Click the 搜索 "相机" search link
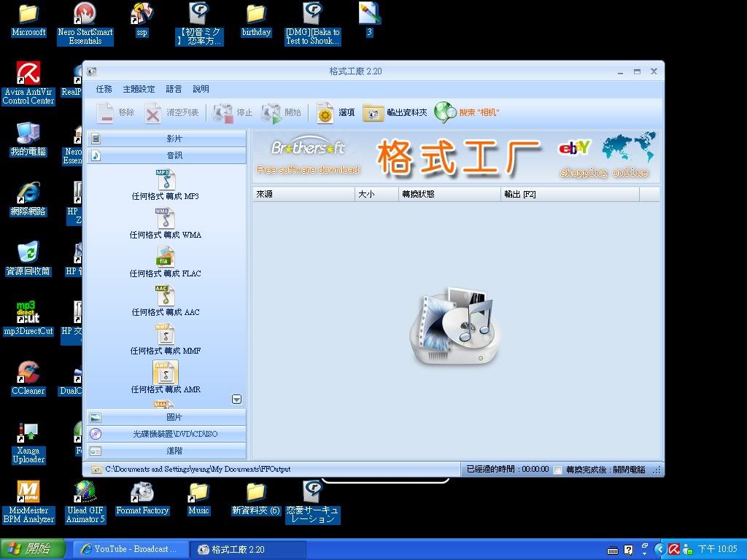The image size is (747, 560). (x=467, y=113)
